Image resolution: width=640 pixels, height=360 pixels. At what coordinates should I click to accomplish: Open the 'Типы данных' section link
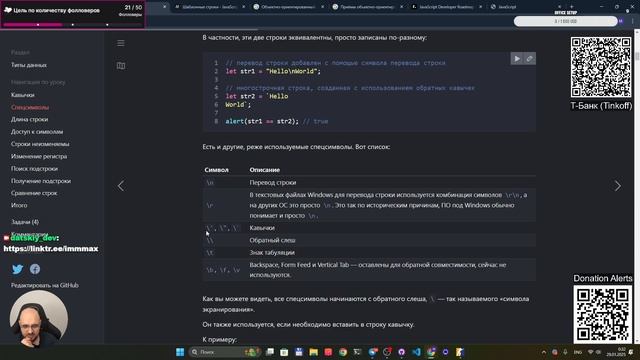[x=29, y=65]
